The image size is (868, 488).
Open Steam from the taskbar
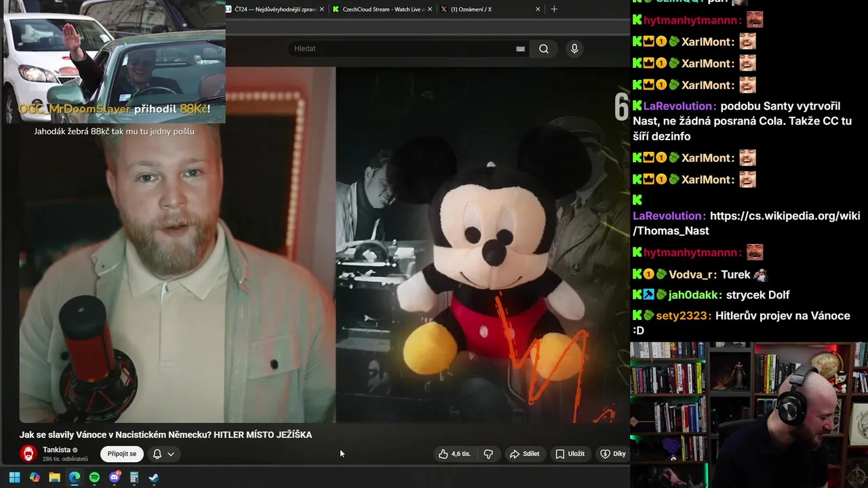[x=154, y=478]
